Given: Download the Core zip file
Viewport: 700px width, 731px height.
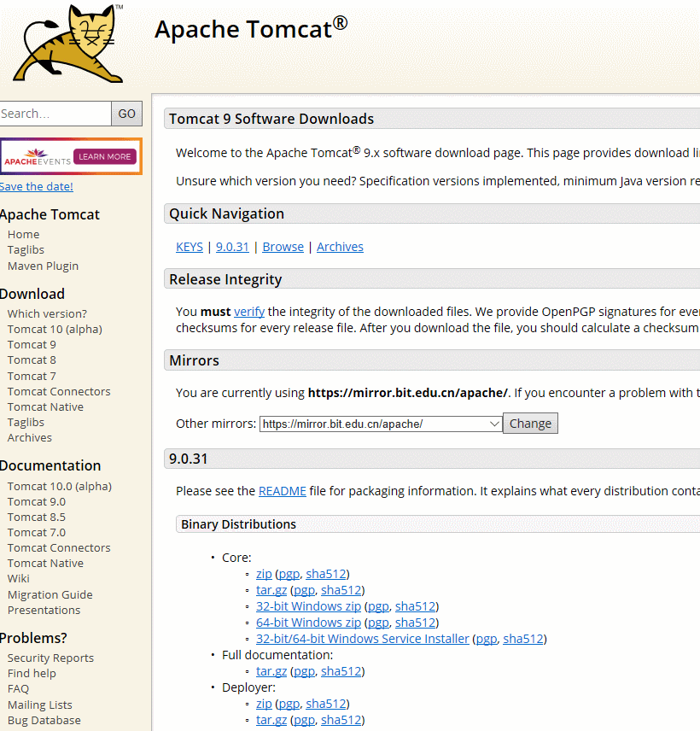Looking at the screenshot, I should [x=264, y=574].
